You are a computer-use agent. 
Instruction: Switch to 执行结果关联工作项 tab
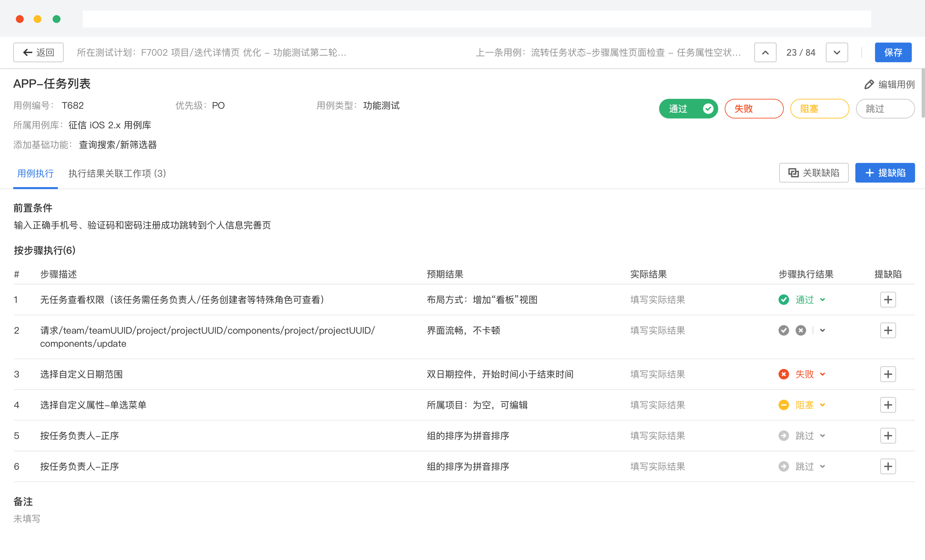(117, 173)
